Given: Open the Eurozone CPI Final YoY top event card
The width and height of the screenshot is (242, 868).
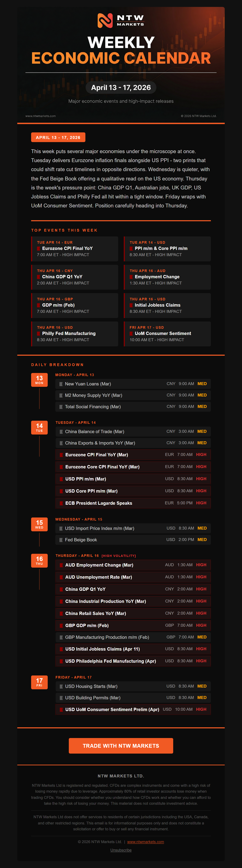Looking at the screenshot, I should pyautogui.click(x=75, y=249).
